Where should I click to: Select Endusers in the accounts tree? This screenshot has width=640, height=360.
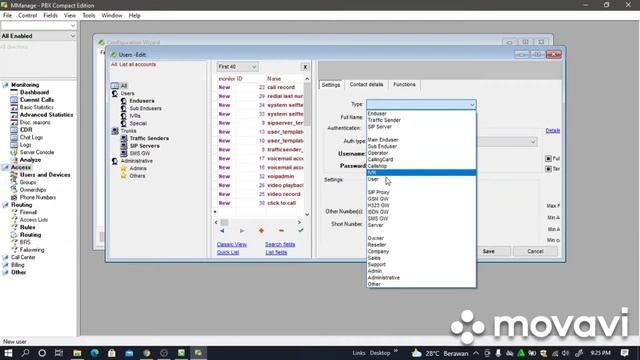pos(142,101)
